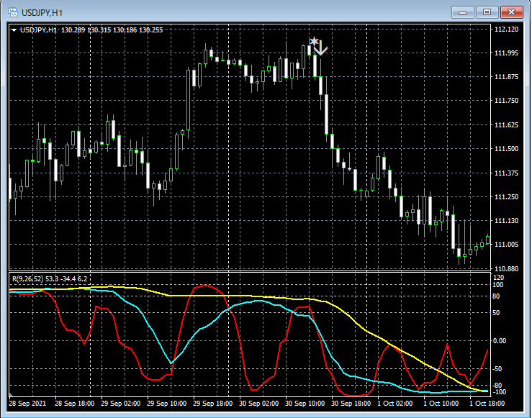Screen dimensions: 532x418
Task: Click the 111.625 price scale label
Action: [x=507, y=125]
